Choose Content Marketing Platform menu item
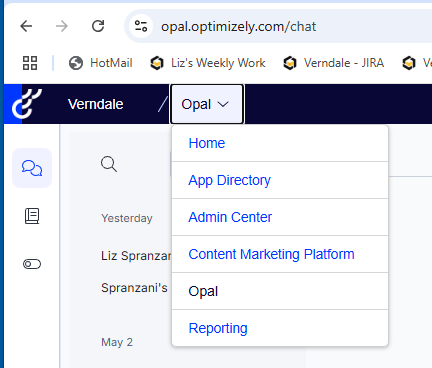The height and width of the screenshot is (368, 432). 280,254
